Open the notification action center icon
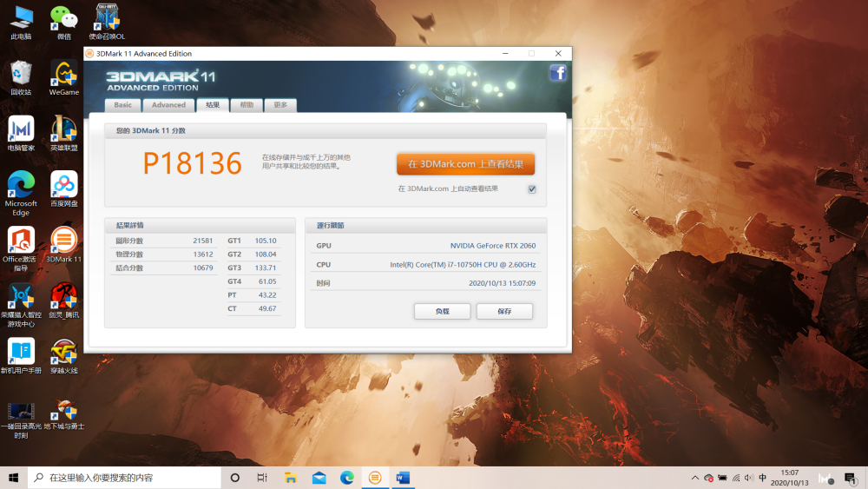Screen dimensions: 868x489 click(x=851, y=478)
